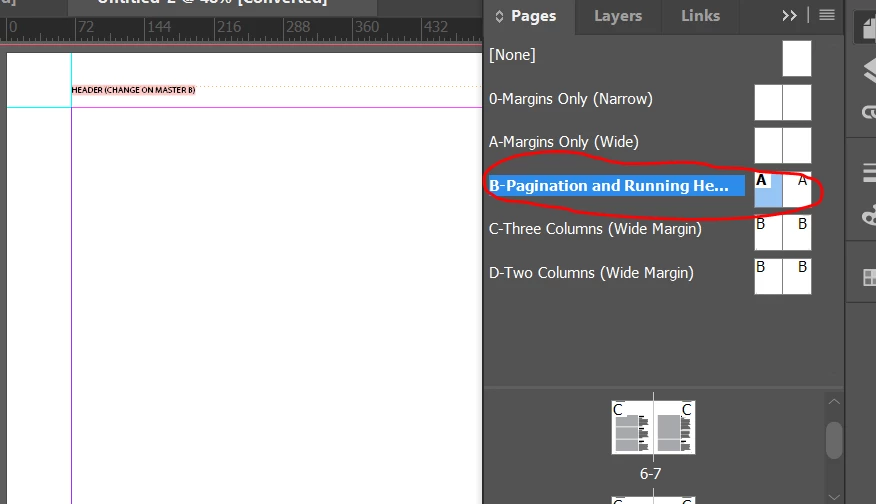The width and height of the screenshot is (876, 504).
Task: Open the Pages panel flyout menu
Action: [827, 15]
